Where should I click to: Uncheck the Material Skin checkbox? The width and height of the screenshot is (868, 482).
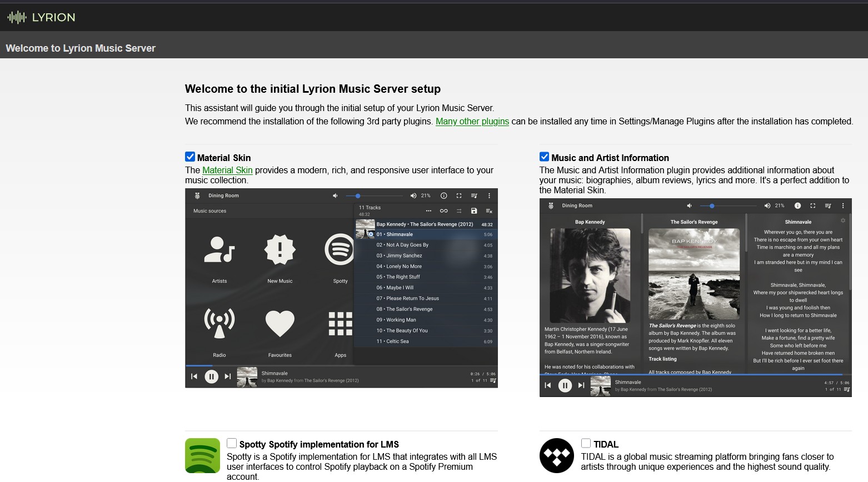[x=190, y=157]
